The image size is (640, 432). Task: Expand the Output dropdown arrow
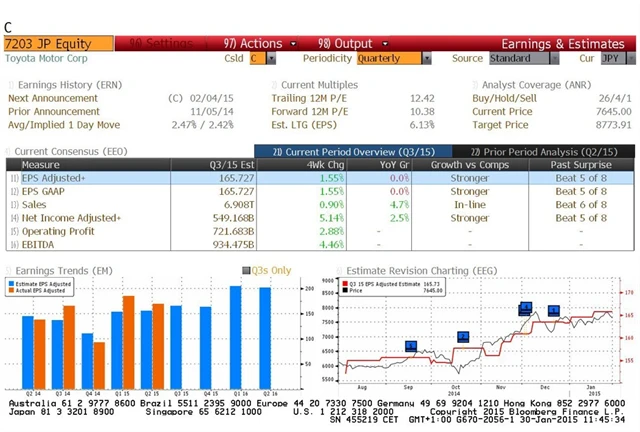[x=385, y=43]
